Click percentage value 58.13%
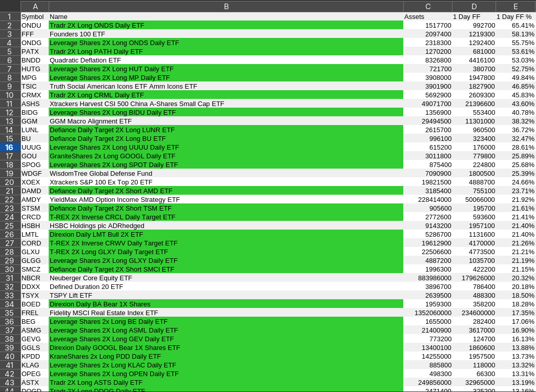The height and width of the screenshot is (392, 536). tap(516, 34)
